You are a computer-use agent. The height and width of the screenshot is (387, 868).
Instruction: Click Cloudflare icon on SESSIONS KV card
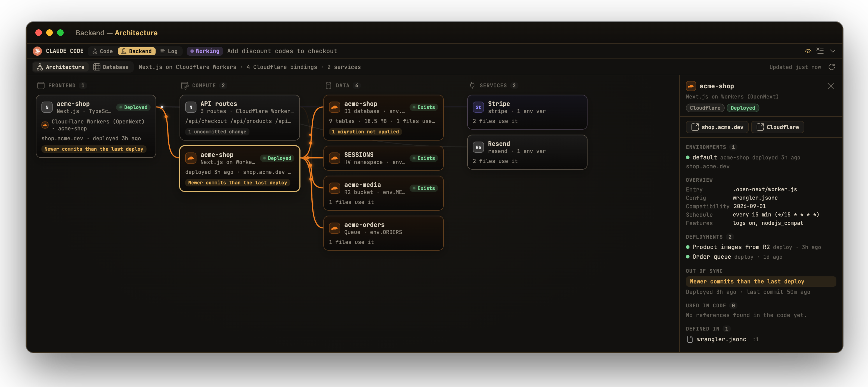334,158
